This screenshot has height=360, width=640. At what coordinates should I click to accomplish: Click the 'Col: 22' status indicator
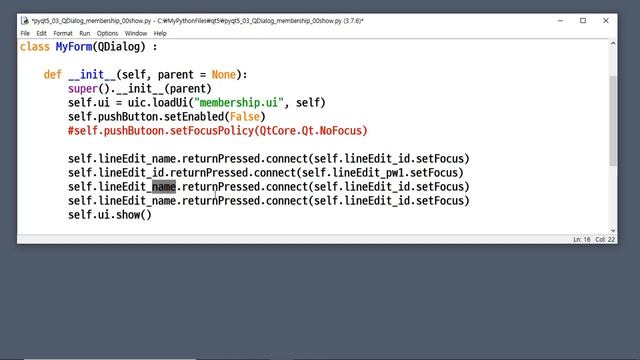pos(605,240)
